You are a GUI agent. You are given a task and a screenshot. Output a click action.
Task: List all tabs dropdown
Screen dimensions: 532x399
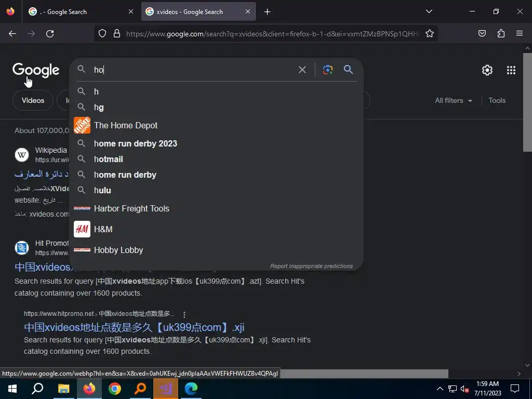[x=429, y=11]
